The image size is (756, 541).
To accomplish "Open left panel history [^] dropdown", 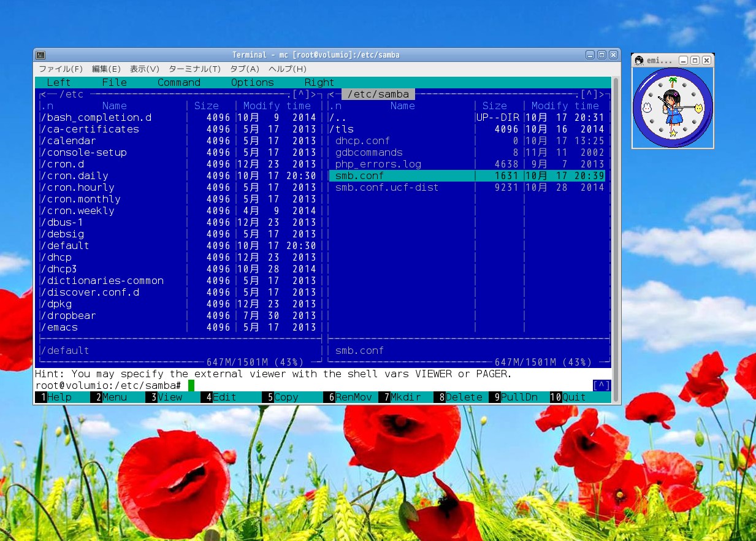I will (x=301, y=94).
